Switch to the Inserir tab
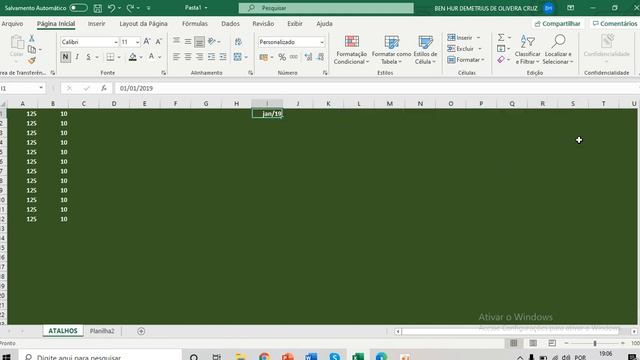 pos(96,24)
